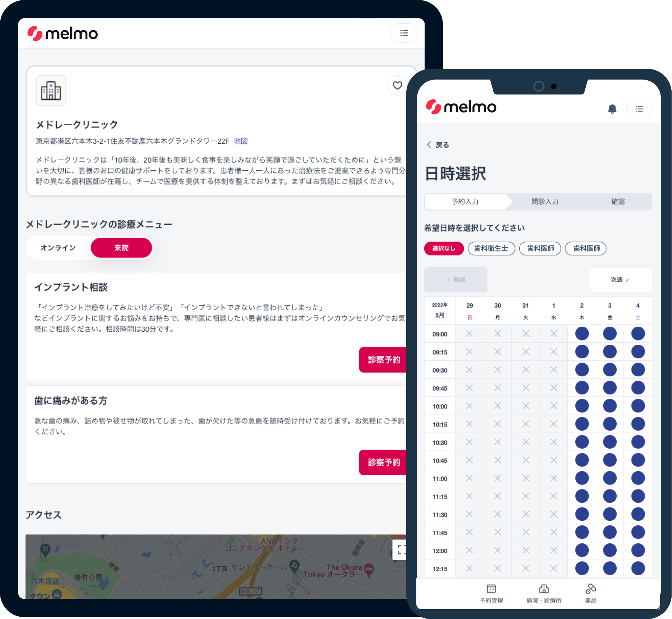Switch to the オンライン menu toggle

tap(58, 248)
